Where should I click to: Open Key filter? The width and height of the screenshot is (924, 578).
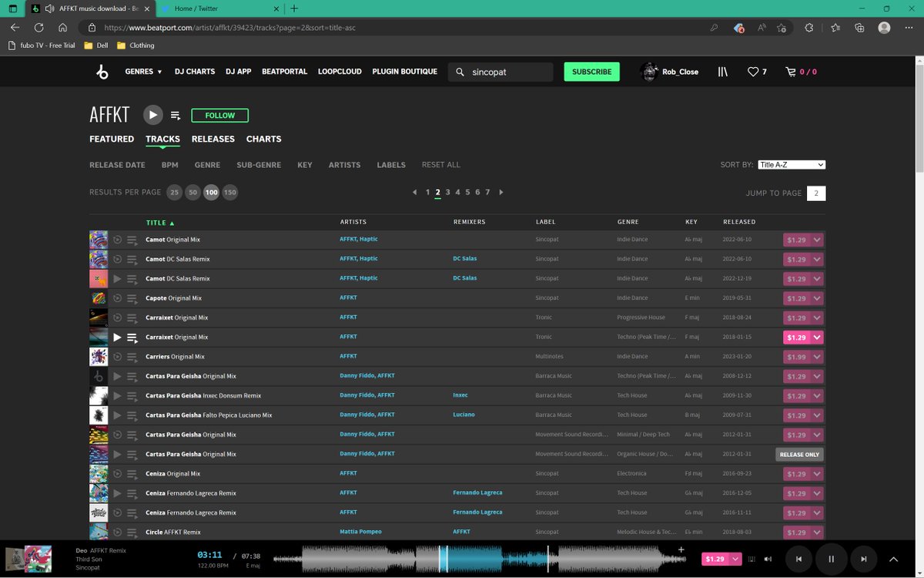(x=305, y=165)
